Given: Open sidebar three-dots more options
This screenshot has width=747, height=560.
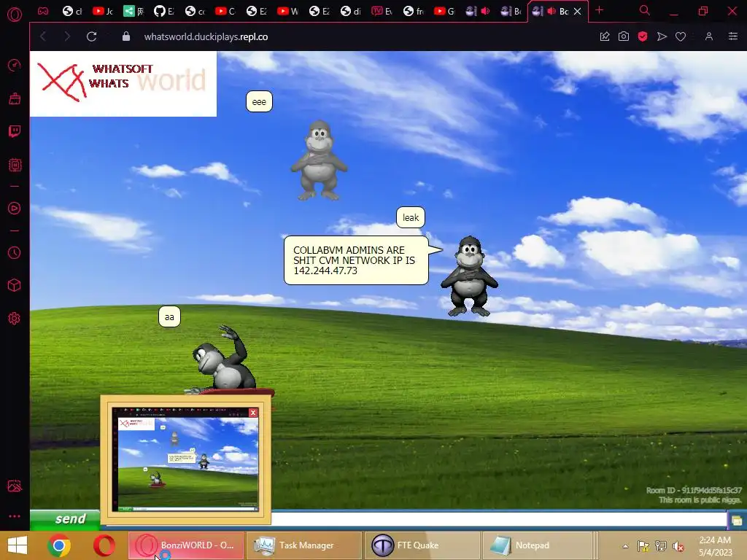Looking at the screenshot, I should pos(15,516).
